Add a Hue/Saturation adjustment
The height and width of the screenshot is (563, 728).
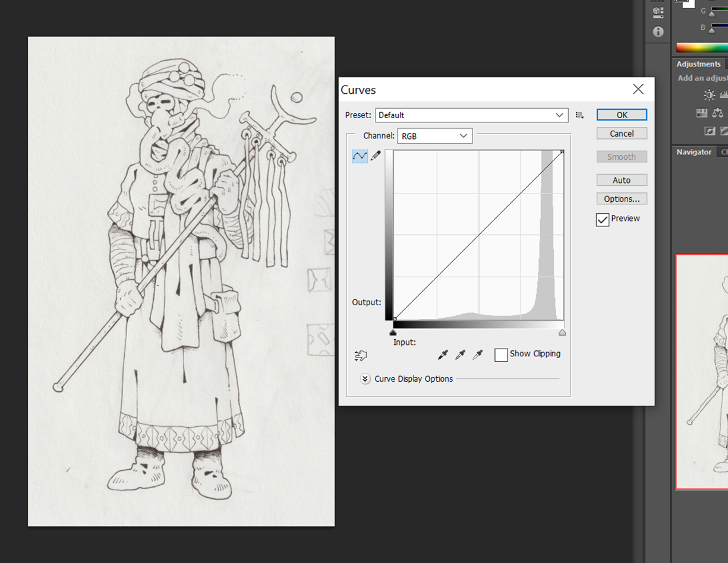pos(702,113)
